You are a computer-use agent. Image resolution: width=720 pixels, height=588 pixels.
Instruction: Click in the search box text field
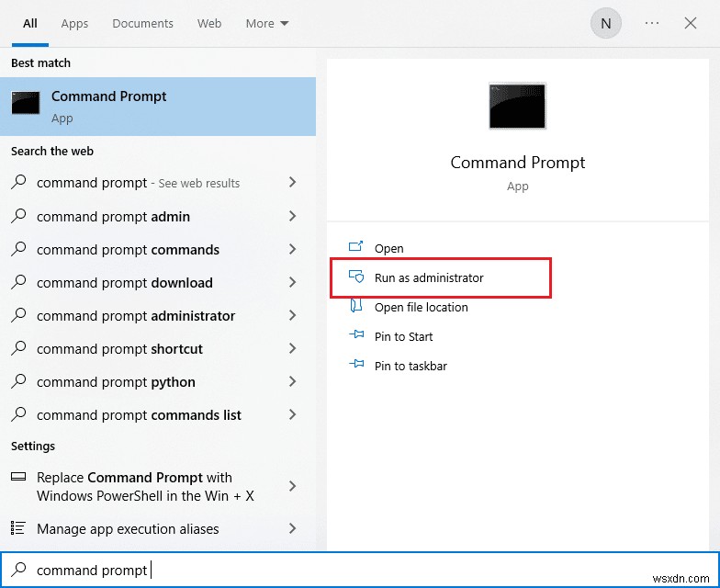(x=367, y=570)
